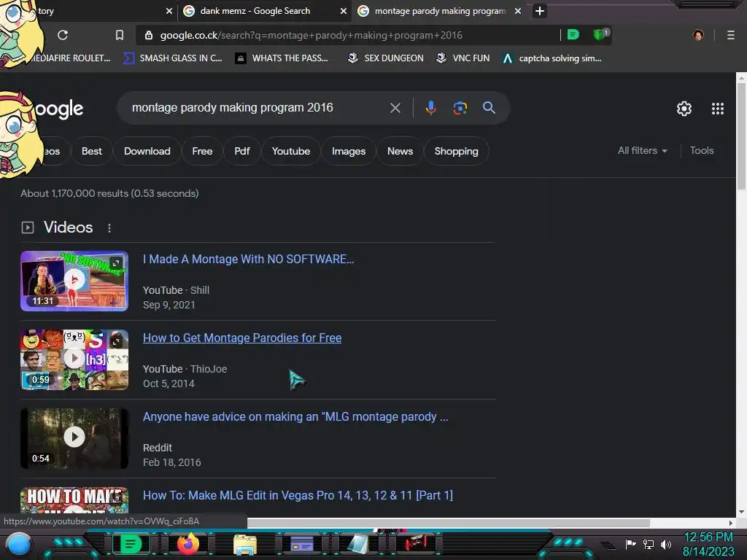747x560 pixels.
Task: Click the Action Center flag tray icon
Action: tap(631, 544)
